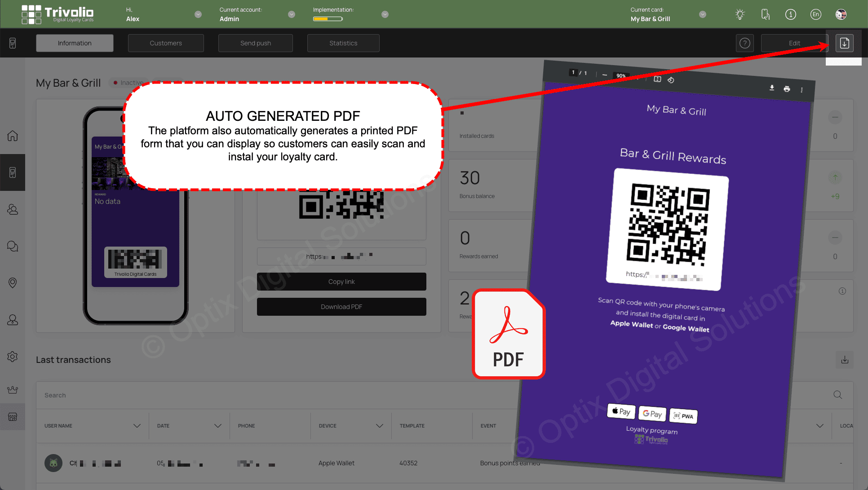Click the Trivolia logo
Viewport: 868px width, 490px height.
point(58,14)
